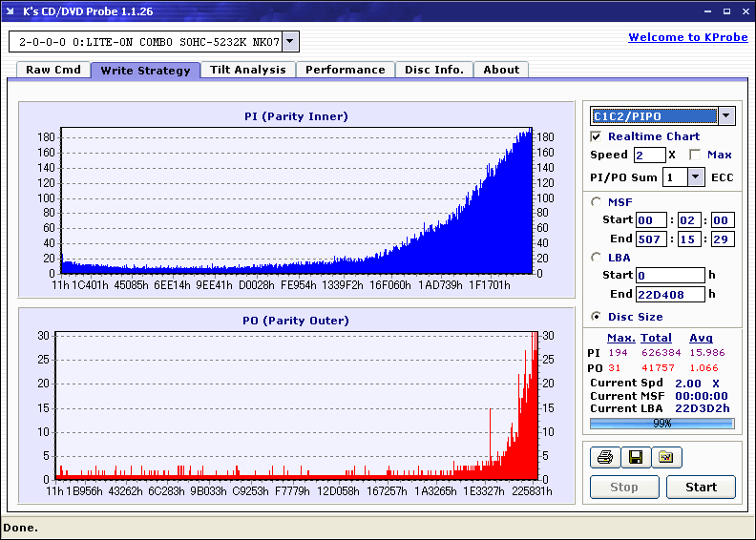The height and width of the screenshot is (540, 756).
Task: Toggle the Realtime Chart checkbox
Action: coord(596,136)
